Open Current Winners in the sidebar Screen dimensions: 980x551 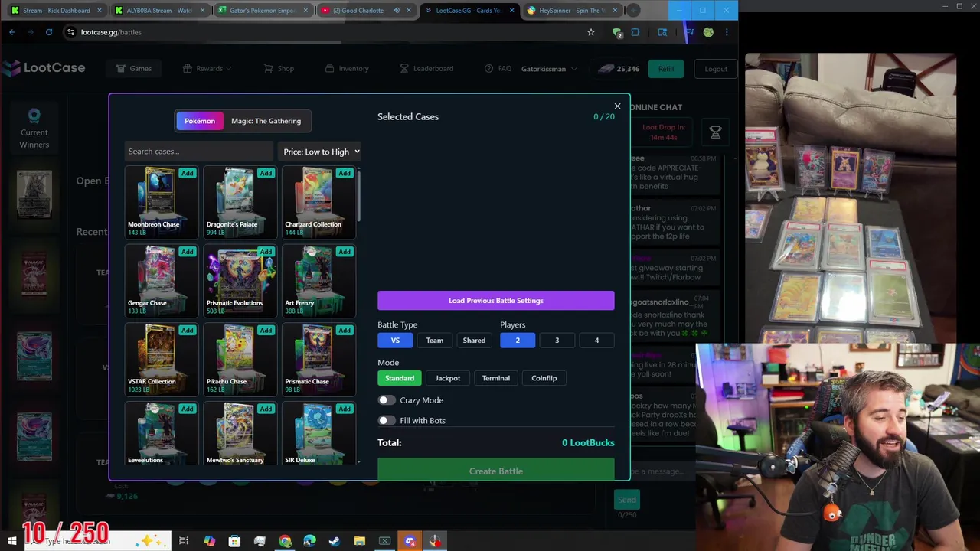click(34, 128)
